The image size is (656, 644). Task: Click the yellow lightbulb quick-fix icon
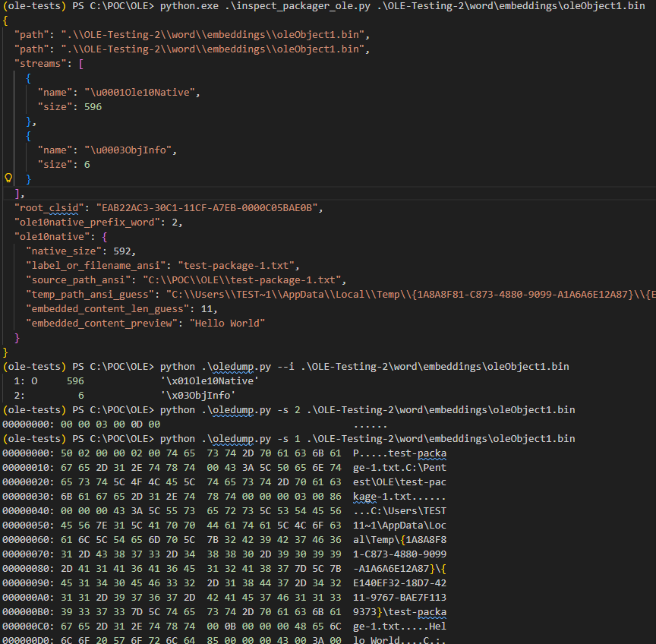[9, 178]
